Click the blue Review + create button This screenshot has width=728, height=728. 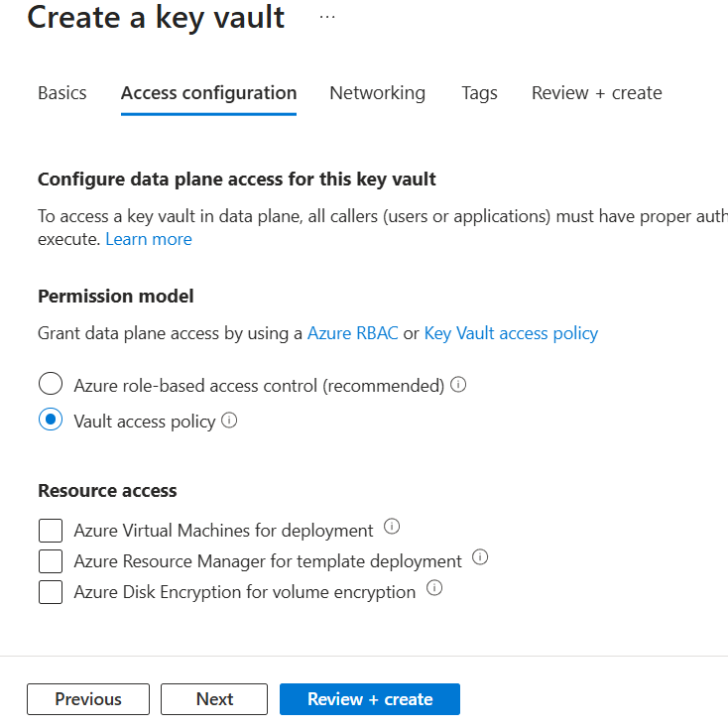pyautogui.click(x=369, y=699)
